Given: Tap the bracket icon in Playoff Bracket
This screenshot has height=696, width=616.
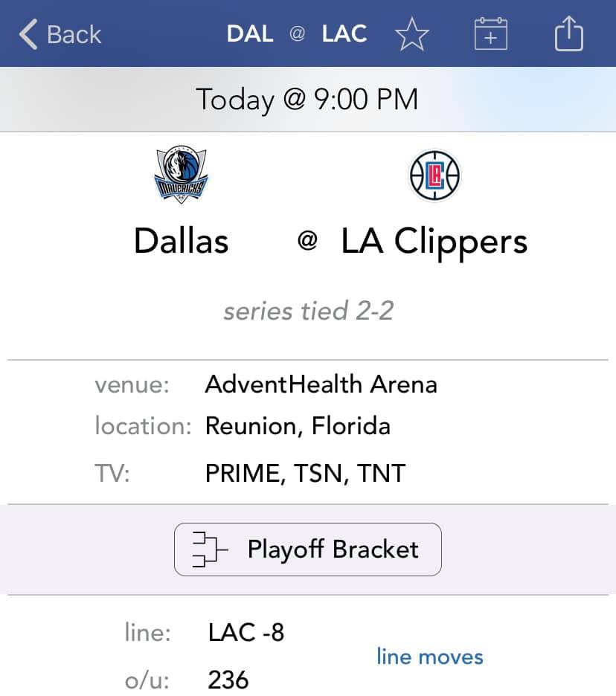Looking at the screenshot, I should point(209,549).
